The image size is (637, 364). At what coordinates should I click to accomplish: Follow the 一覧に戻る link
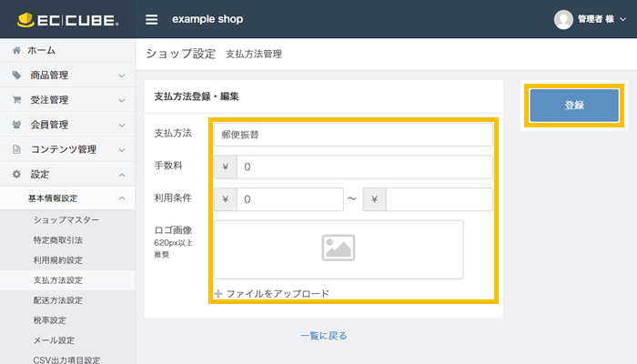[323, 336]
